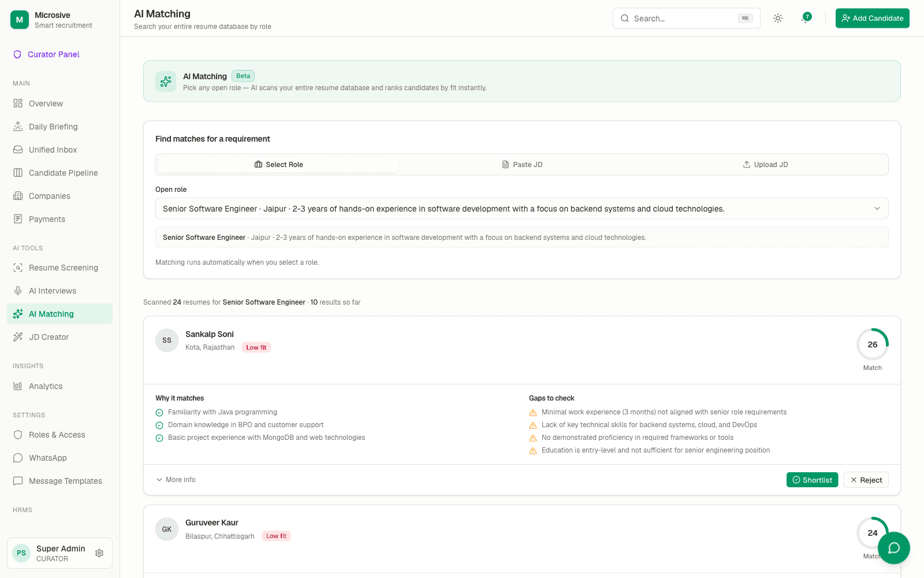Toggle the light/dark theme sun icon

point(778,18)
